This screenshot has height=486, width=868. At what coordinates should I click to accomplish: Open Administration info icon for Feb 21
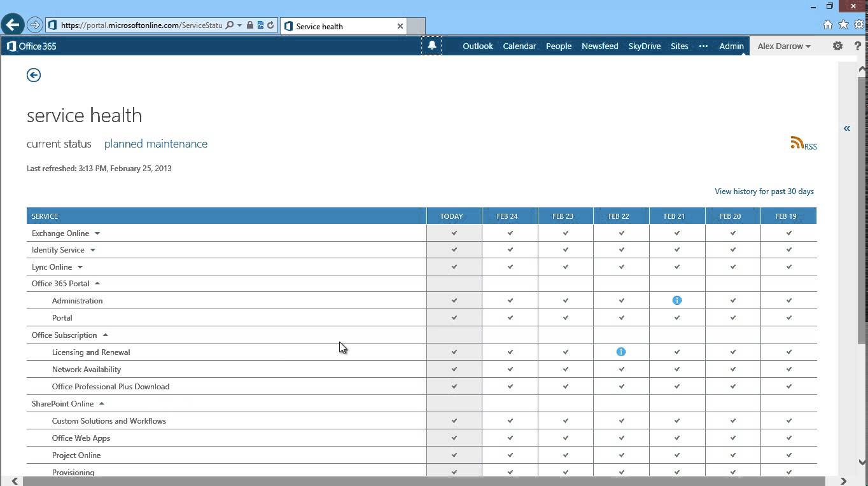click(x=677, y=300)
